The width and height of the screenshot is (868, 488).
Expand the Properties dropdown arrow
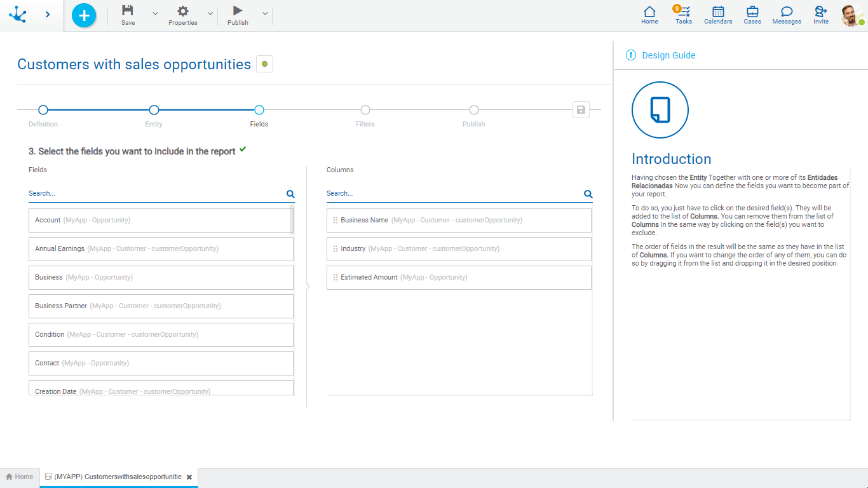[210, 13]
